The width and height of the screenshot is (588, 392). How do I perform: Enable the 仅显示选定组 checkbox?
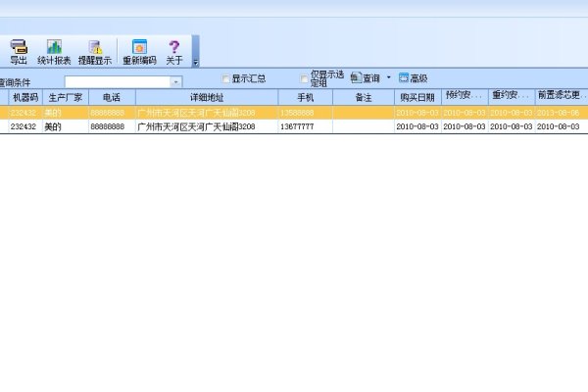point(304,78)
